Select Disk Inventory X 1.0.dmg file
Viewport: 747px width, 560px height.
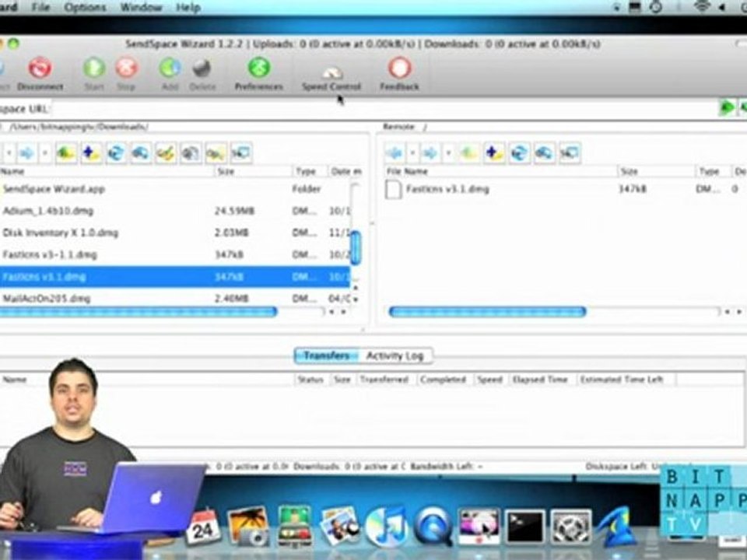(175, 233)
